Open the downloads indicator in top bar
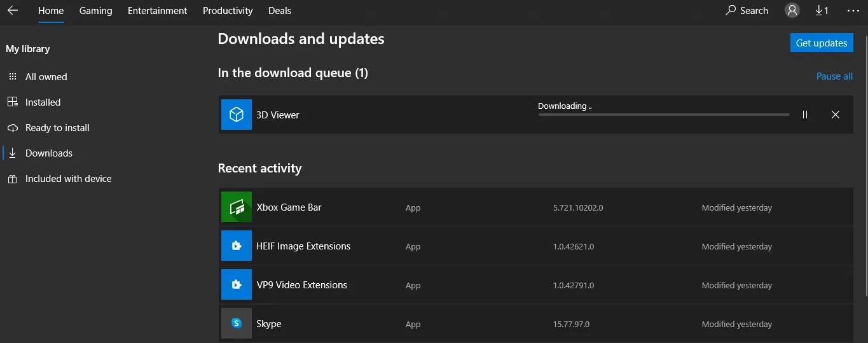The width and height of the screenshot is (868, 343). tap(822, 11)
